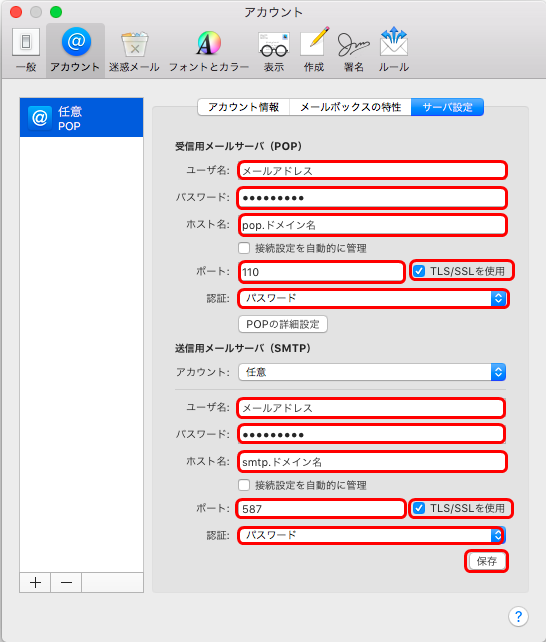
Task: Open SMTP アカウント dropdown showing 任意
Action: click(x=372, y=372)
